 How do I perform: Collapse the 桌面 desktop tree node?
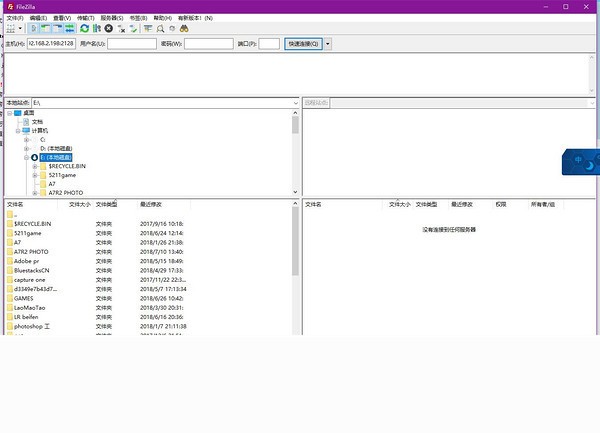(10, 113)
